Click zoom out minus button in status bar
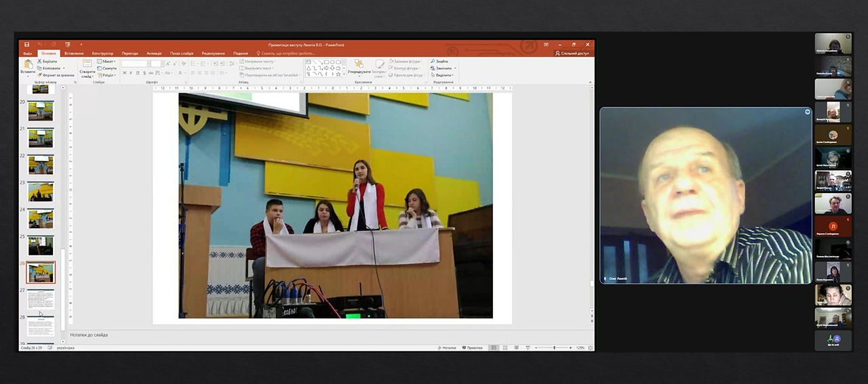 (536, 348)
